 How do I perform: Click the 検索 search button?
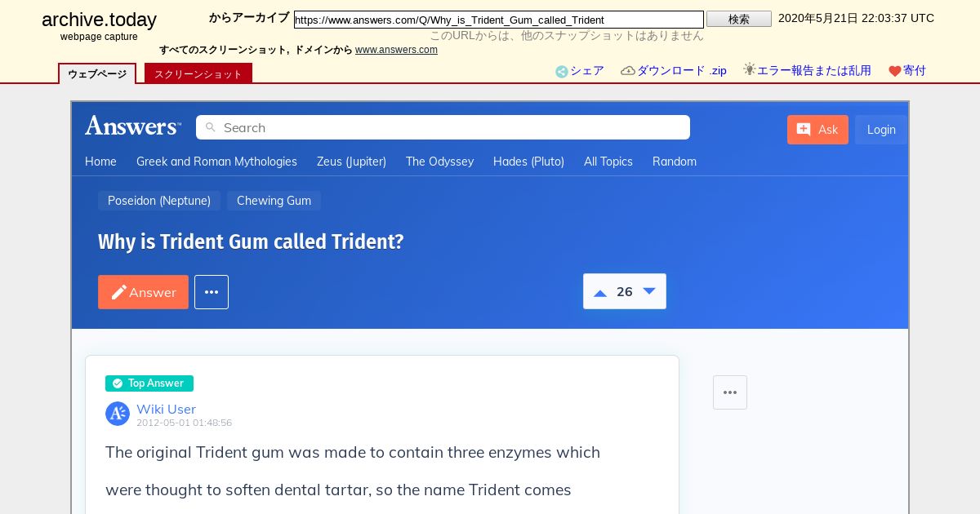(739, 19)
